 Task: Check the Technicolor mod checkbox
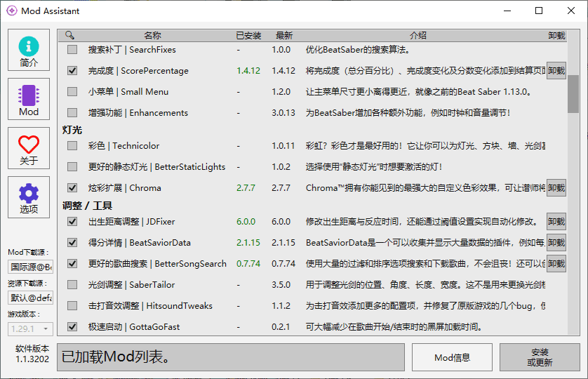[72, 145]
